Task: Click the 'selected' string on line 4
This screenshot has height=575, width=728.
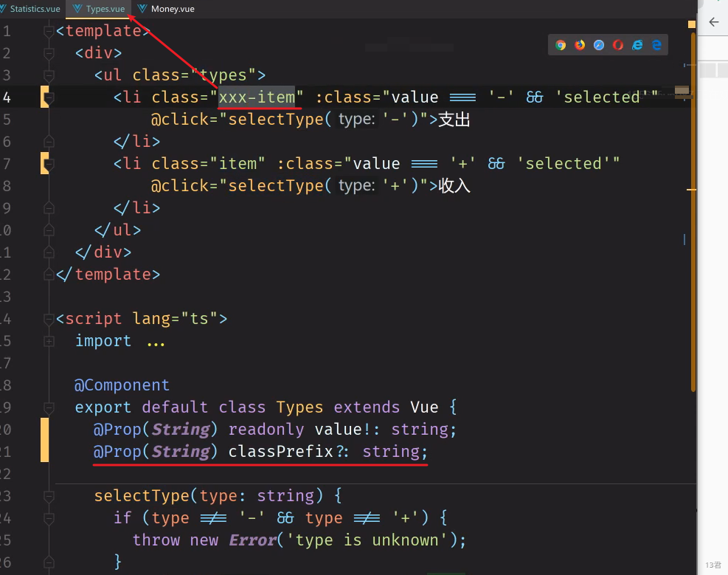Action: [601, 97]
